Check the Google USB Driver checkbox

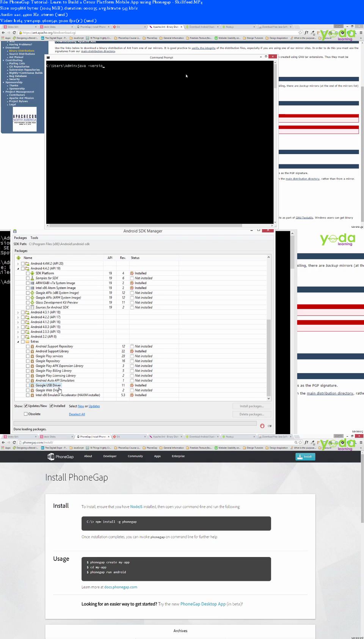click(28, 385)
